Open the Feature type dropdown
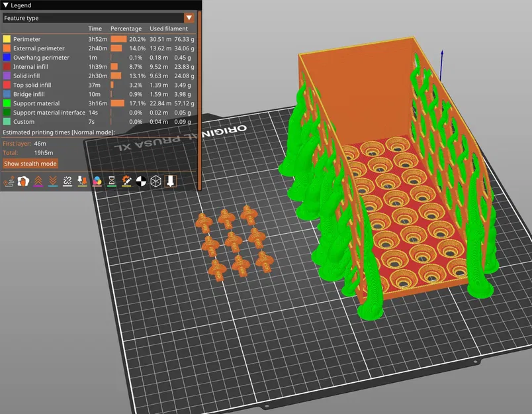Screen dimensions: 532x414 [99, 18]
